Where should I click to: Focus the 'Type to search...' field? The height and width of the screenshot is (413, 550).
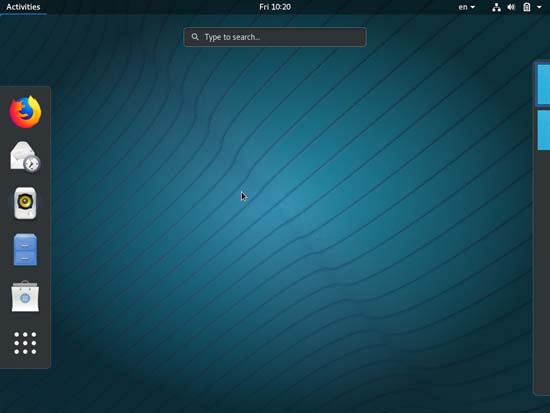click(275, 37)
